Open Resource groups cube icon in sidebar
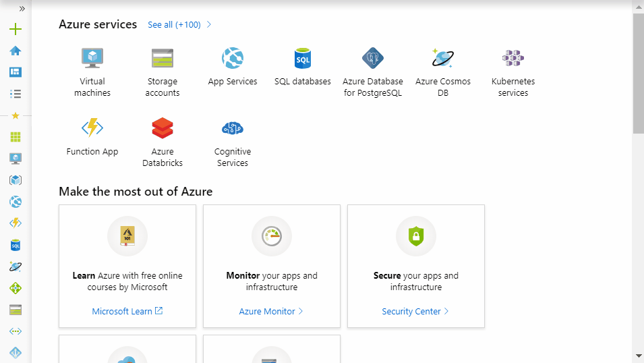The width and height of the screenshot is (644, 363). point(16,180)
